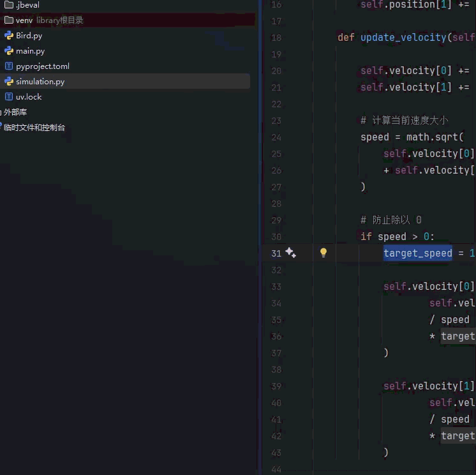Click the yellow lightbulb quick-fix icon

pyautogui.click(x=324, y=253)
